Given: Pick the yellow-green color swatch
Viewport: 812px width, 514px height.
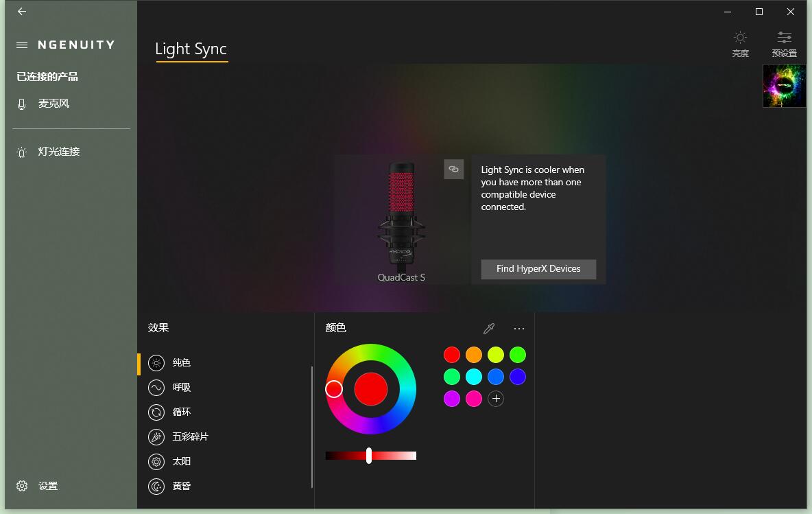Looking at the screenshot, I should [x=496, y=355].
